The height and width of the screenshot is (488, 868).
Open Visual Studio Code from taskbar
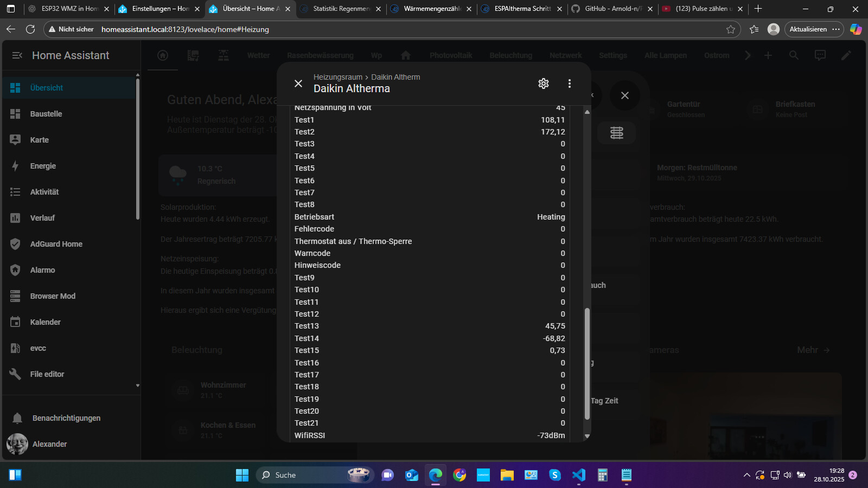tap(578, 476)
